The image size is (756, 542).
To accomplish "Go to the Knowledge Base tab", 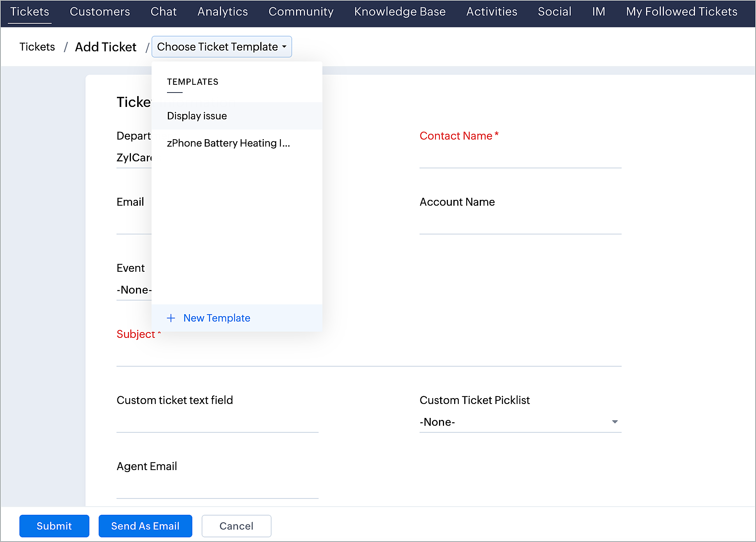I will coord(400,12).
